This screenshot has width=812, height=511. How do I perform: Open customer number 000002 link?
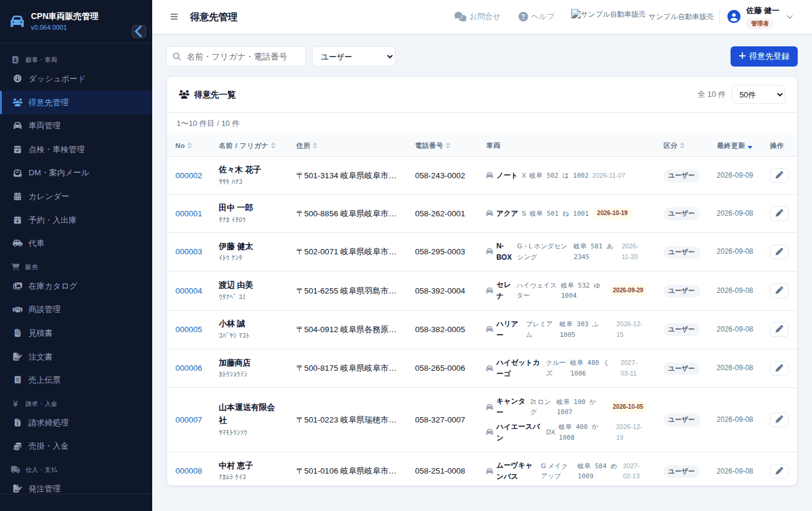tap(188, 175)
